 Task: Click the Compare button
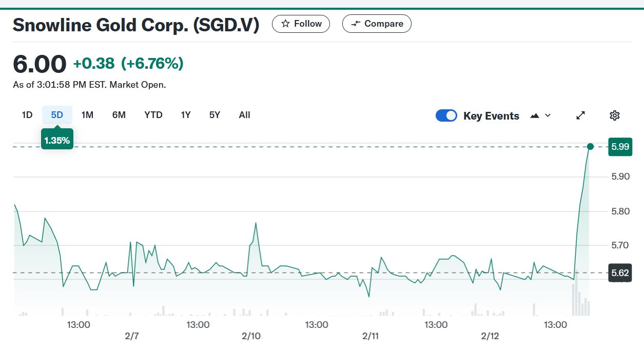click(377, 24)
